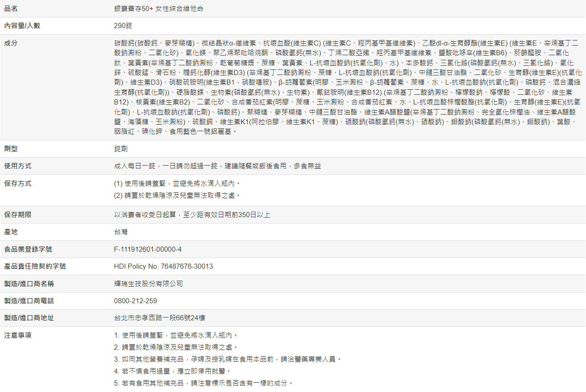This screenshot has width=586, height=392.
Task: Click note 5 about 其他補充品
Action: [x=203, y=383]
